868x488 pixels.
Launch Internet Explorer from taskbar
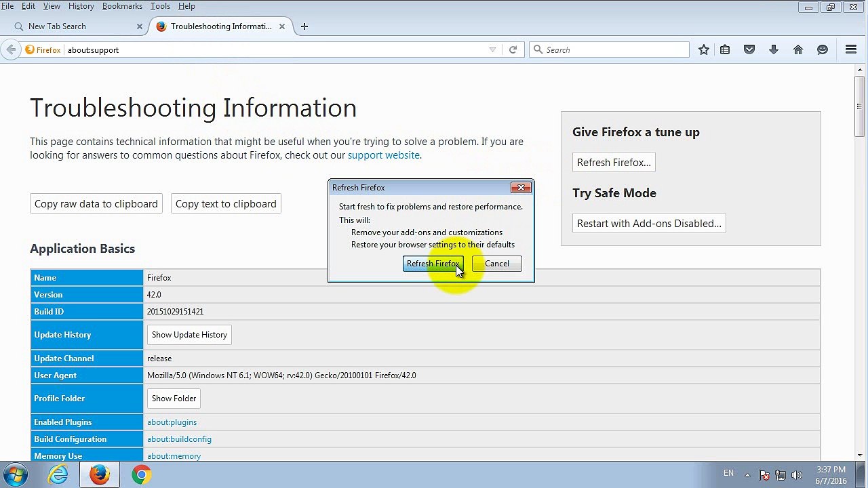(58, 474)
